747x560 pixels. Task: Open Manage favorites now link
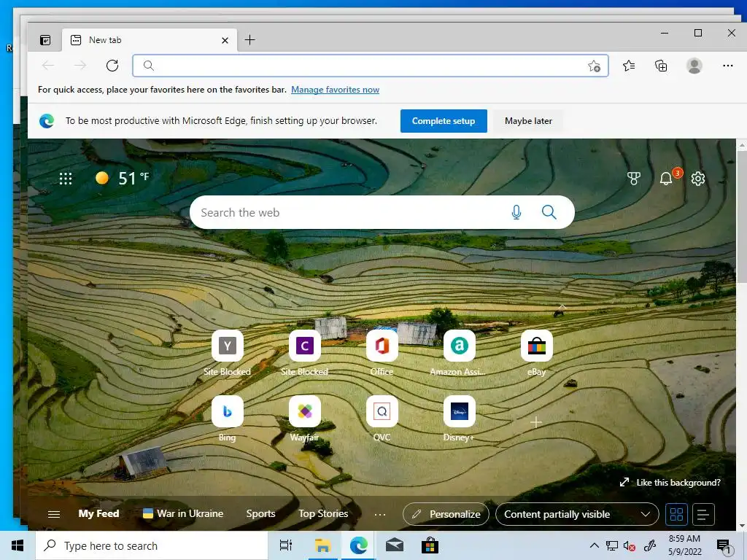click(335, 90)
